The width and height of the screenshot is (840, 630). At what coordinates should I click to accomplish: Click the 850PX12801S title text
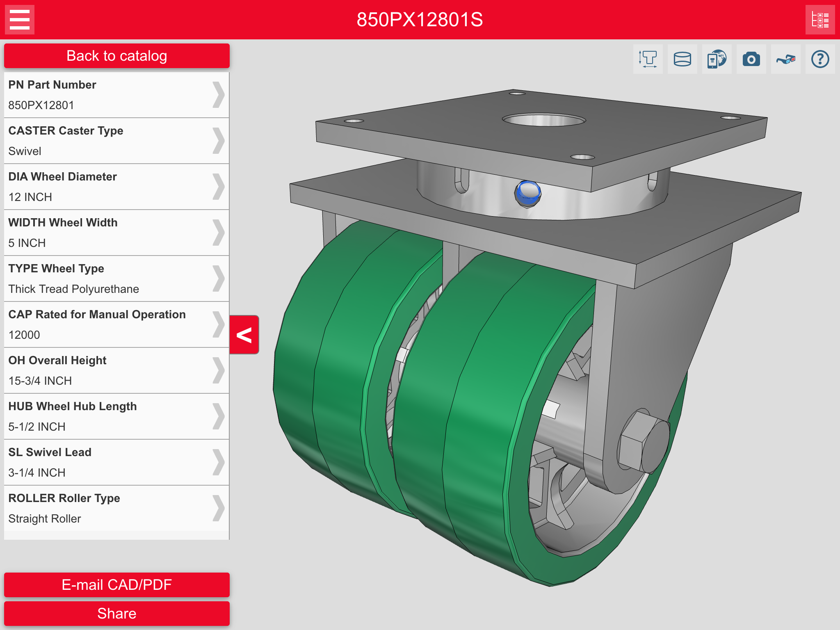420,19
